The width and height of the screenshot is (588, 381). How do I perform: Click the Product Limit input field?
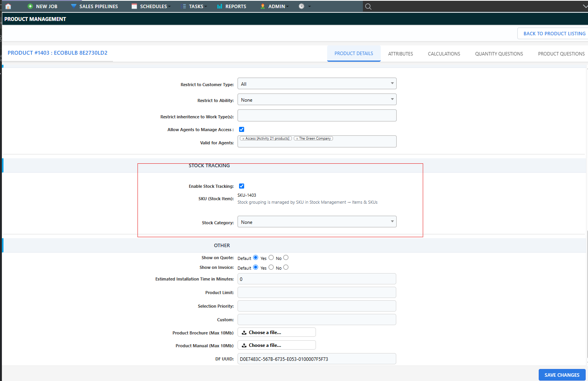(317, 293)
